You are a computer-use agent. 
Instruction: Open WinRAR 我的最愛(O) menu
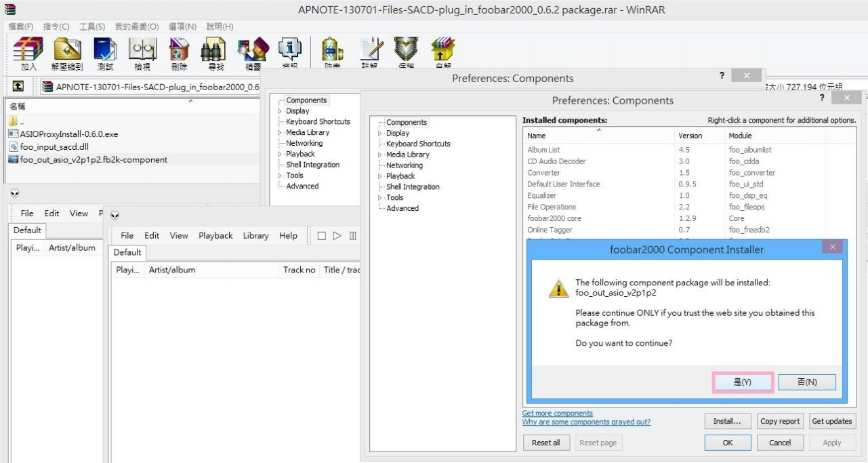(x=137, y=26)
